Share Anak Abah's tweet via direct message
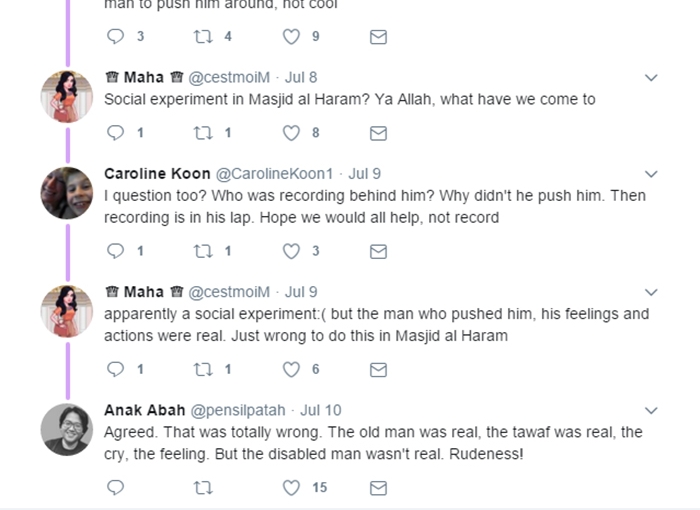Image resolution: width=700 pixels, height=510 pixels. pos(378,488)
